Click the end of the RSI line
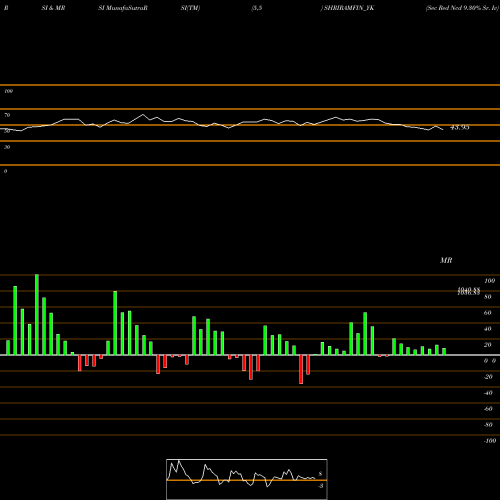 (443, 129)
